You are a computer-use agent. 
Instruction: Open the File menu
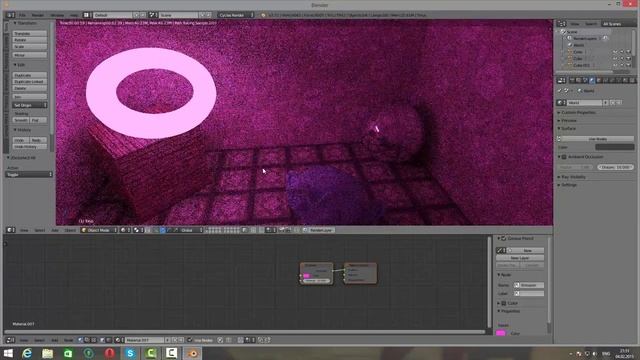22,15
